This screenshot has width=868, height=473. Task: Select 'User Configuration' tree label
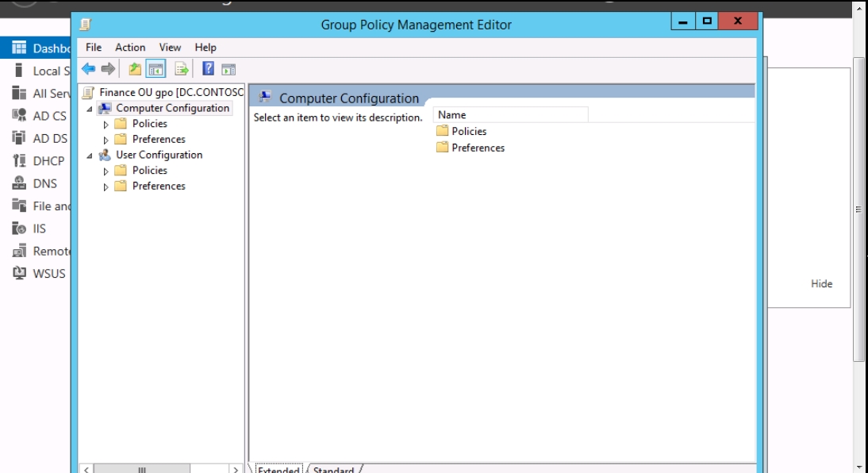pos(159,155)
